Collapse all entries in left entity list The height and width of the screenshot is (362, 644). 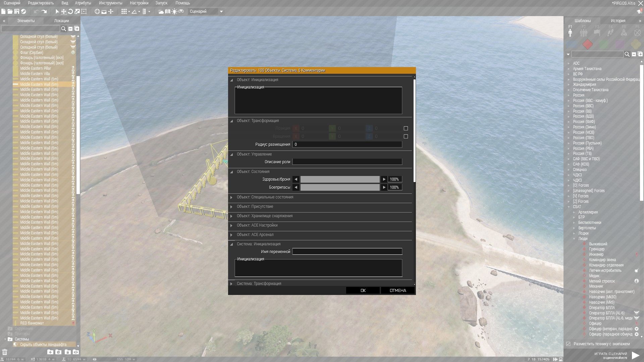[x=70, y=29]
